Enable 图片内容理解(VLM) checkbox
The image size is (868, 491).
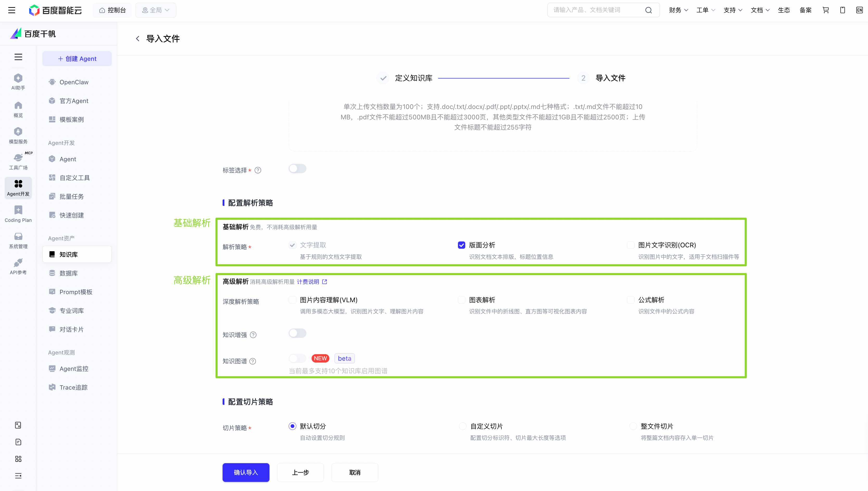click(x=293, y=300)
